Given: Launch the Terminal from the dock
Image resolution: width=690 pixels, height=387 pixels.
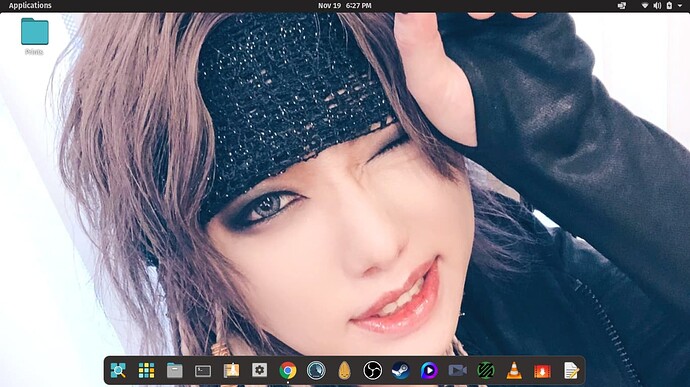Looking at the screenshot, I should click(x=203, y=371).
